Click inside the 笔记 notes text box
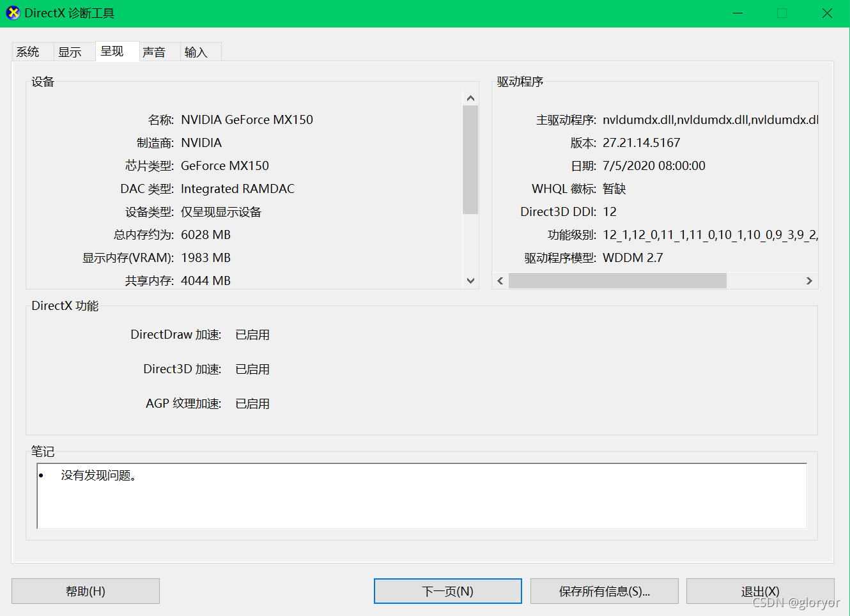850x616 pixels. point(422,496)
